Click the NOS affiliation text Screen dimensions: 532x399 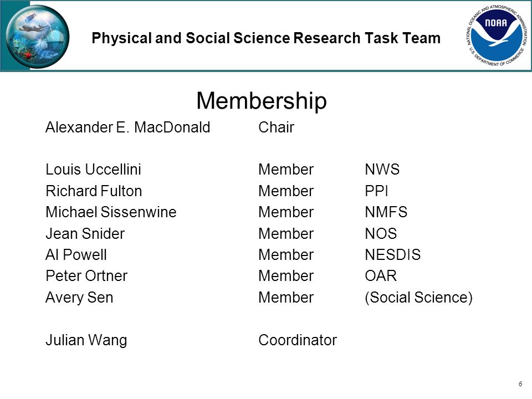[381, 234]
